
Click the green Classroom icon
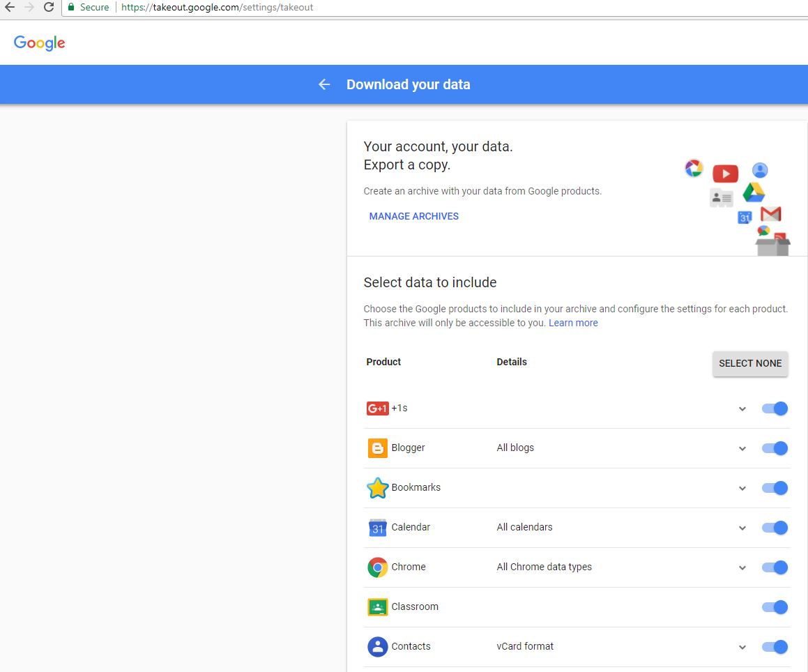tap(377, 607)
